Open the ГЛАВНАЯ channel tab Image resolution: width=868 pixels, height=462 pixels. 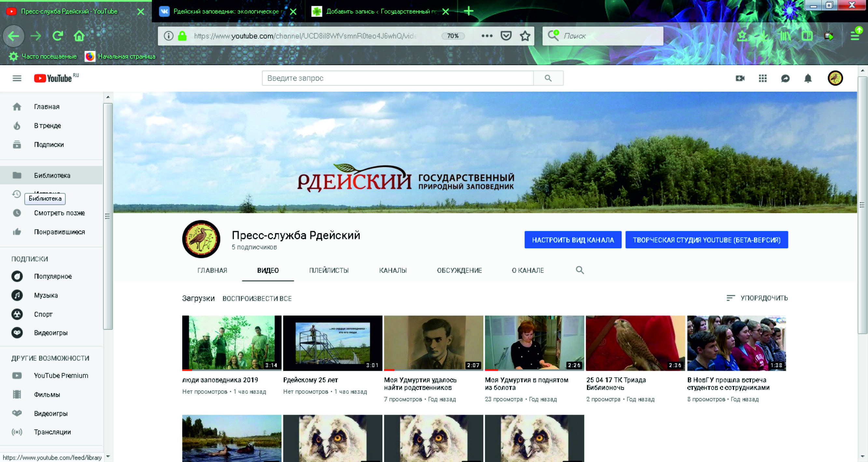pyautogui.click(x=212, y=270)
